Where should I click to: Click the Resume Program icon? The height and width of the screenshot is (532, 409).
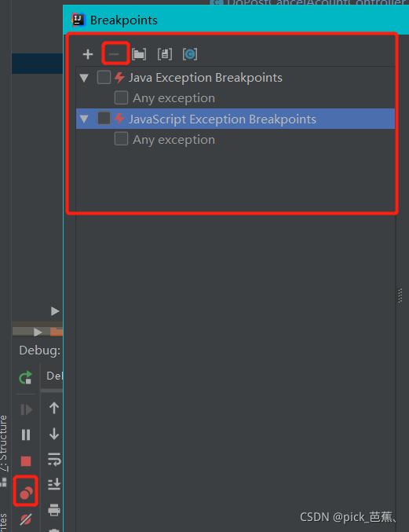[x=26, y=409]
